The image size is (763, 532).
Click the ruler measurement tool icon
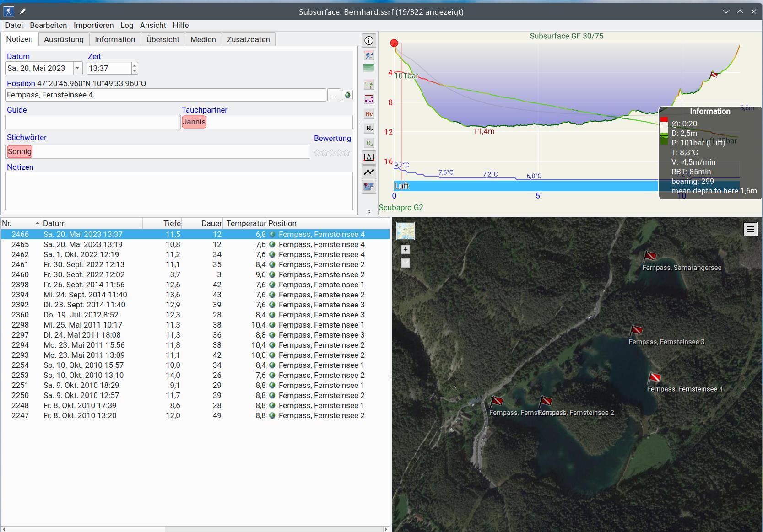point(369,158)
